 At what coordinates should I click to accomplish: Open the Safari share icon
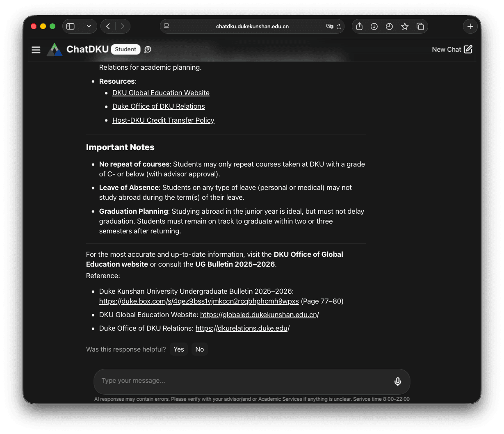[x=359, y=26]
